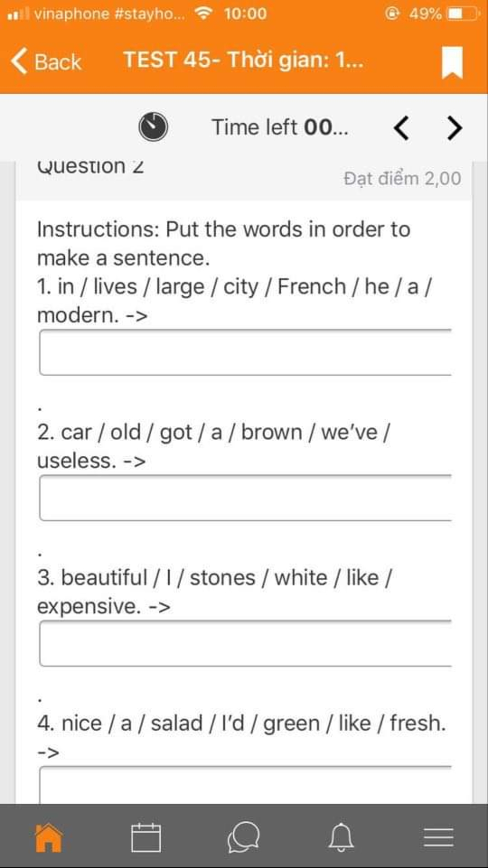Tap the Wi-Fi signal icon

click(204, 13)
